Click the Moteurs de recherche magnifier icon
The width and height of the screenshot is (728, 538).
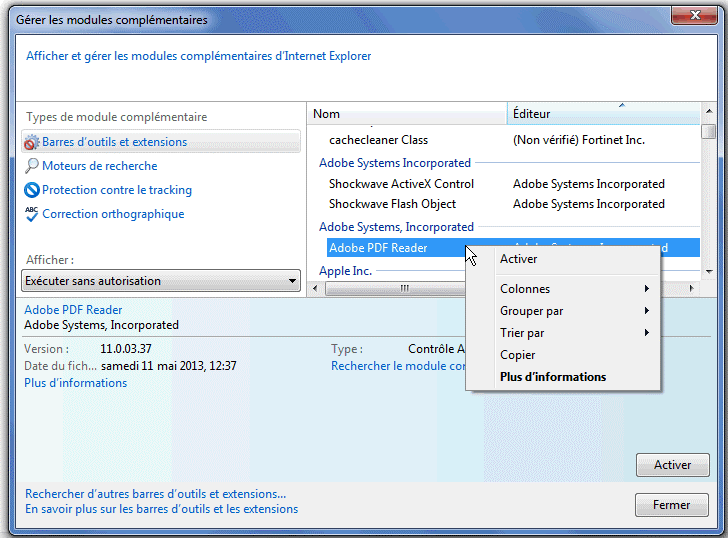[32, 166]
